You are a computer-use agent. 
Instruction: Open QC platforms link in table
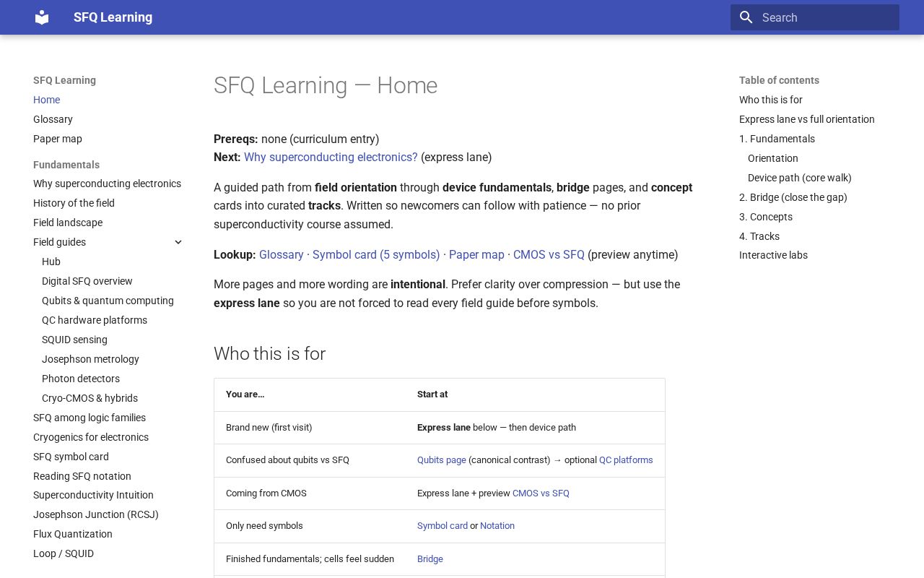coord(626,460)
